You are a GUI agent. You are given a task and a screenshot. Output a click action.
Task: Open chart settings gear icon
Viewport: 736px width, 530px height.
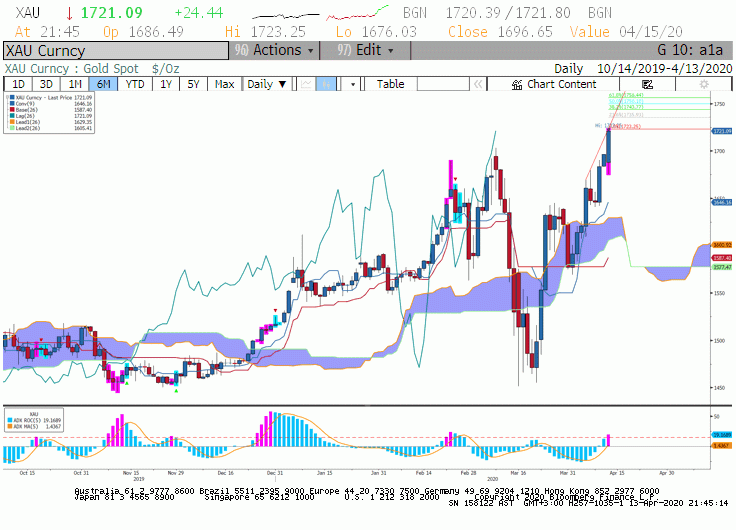704,84
